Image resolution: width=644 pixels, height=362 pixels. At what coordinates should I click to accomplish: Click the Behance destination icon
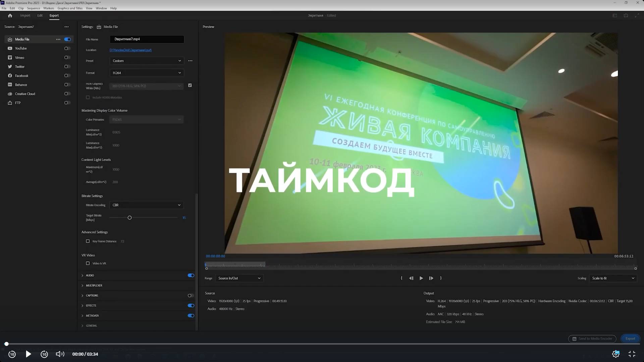click(10, 84)
